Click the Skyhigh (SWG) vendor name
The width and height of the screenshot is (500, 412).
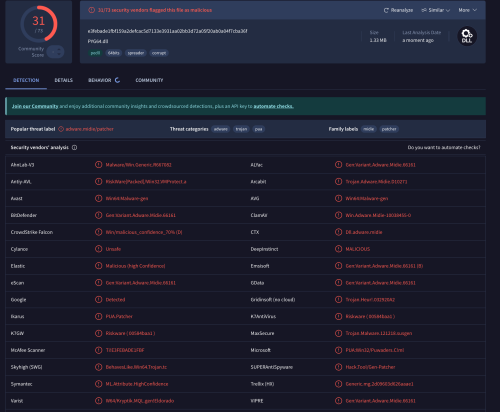click(x=26, y=367)
